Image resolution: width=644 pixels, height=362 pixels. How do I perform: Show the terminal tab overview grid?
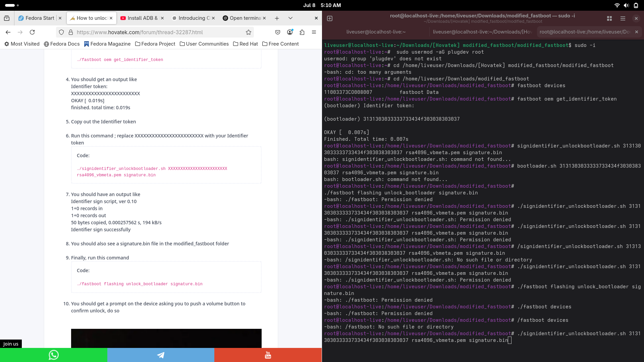[x=609, y=18]
